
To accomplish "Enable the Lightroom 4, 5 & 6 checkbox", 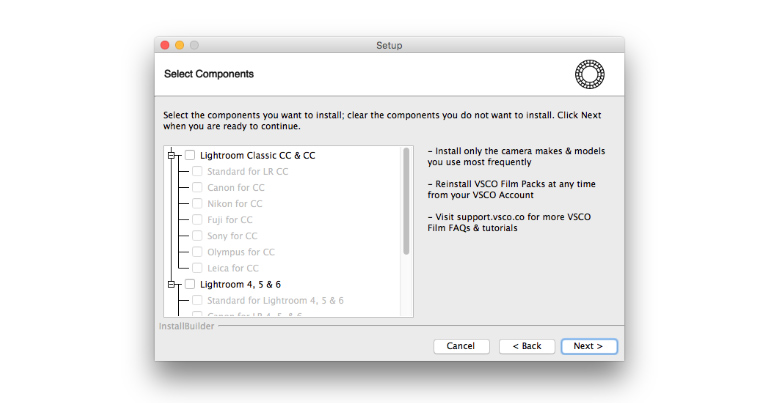I will [x=190, y=284].
